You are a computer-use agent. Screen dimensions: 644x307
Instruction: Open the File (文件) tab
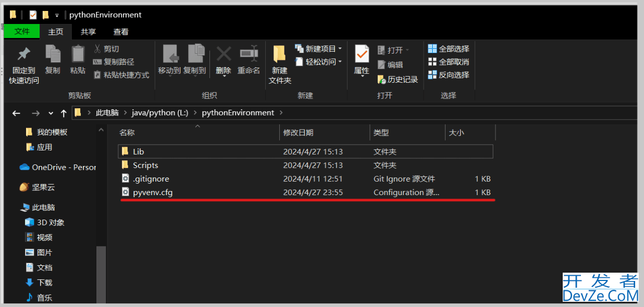click(x=22, y=32)
